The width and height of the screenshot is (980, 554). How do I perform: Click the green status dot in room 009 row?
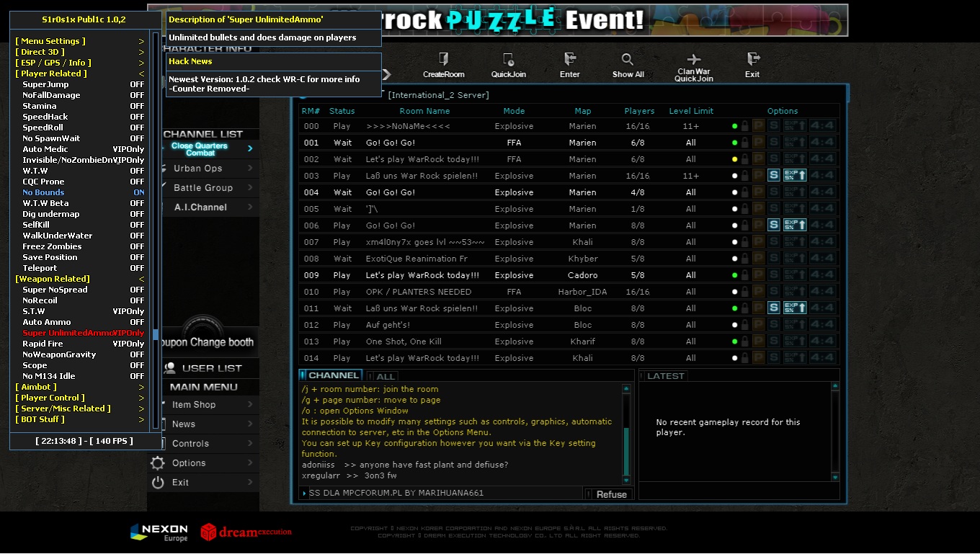734,275
